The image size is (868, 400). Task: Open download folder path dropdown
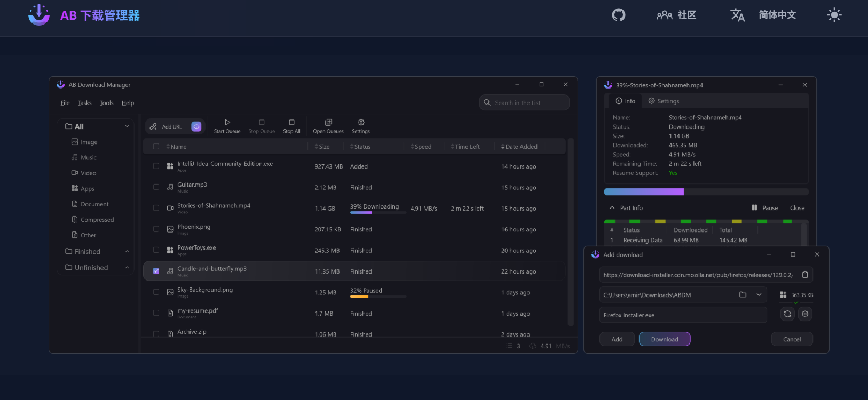click(x=759, y=294)
